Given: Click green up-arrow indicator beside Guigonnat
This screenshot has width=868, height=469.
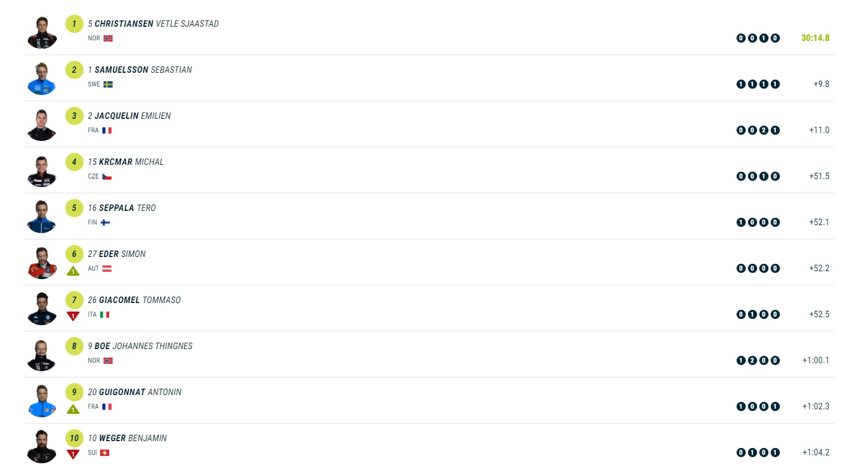Looking at the screenshot, I should tap(73, 409).
